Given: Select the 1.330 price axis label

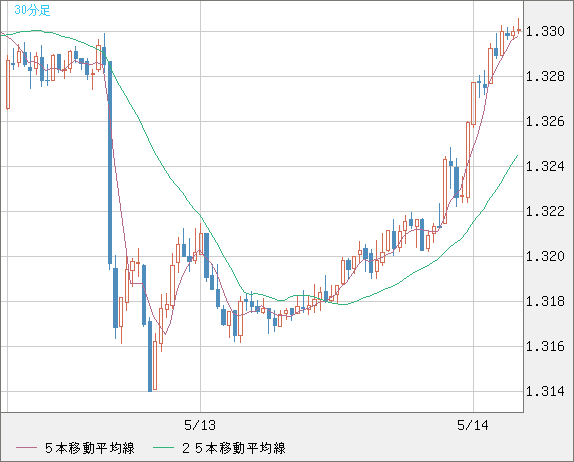Looking at the screenshot, I should point(545,31).
